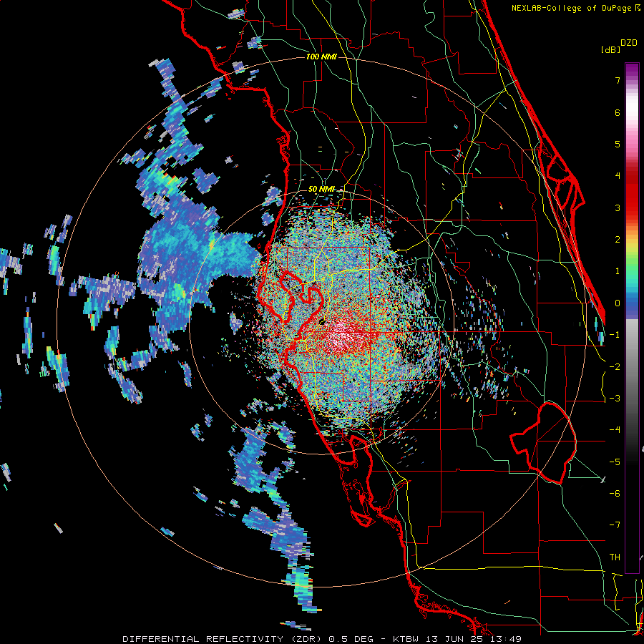Click the 4 value on the color scale
644x644 pixels.
coord(618,176)
